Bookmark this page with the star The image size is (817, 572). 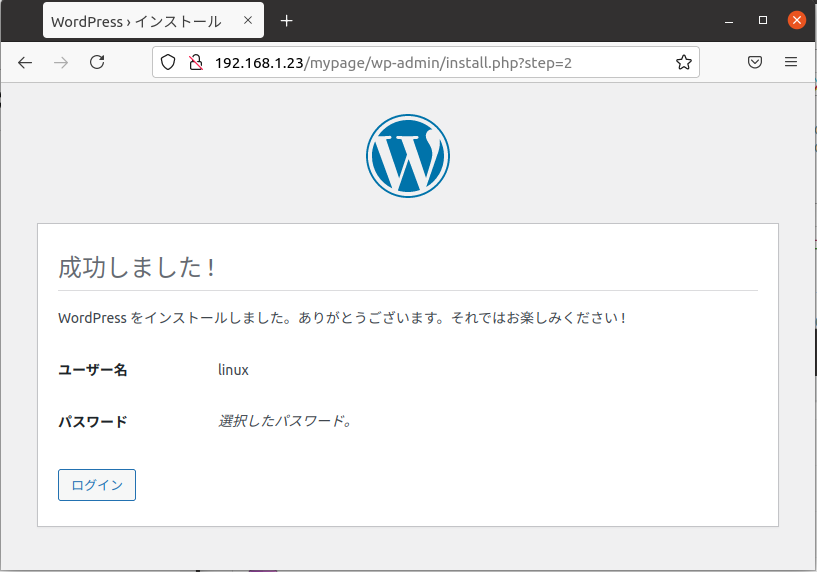click(x=684, y=63)
